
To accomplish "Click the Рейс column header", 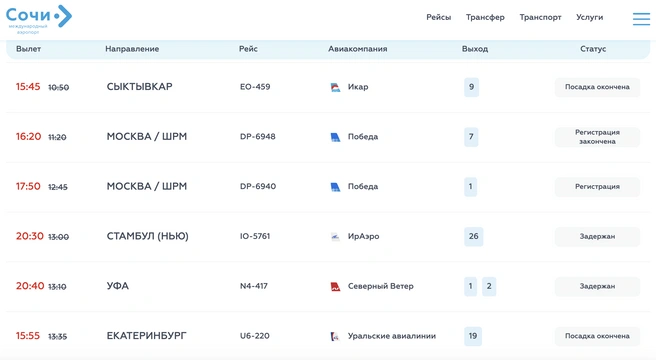I will click(x=248, y=49).
